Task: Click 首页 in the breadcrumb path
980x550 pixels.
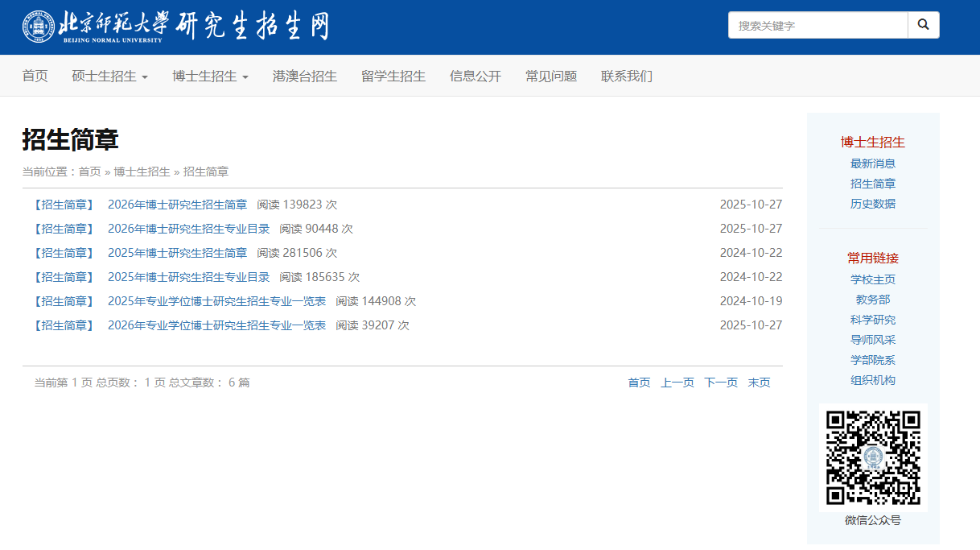Action: (89, 172)
